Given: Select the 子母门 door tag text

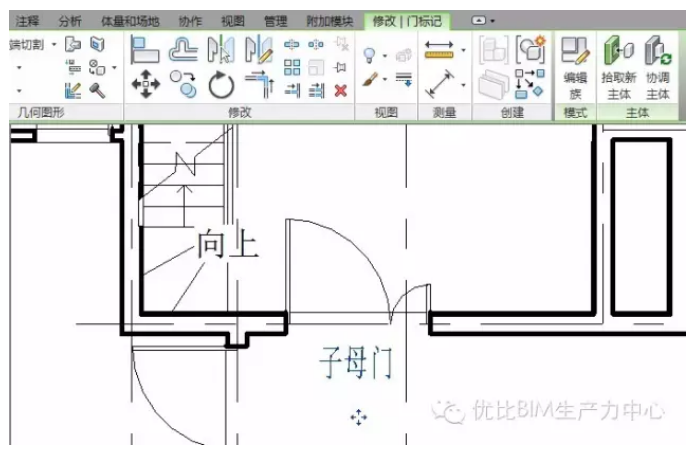Looking at the screenshot, I should [x=355, y=362].
